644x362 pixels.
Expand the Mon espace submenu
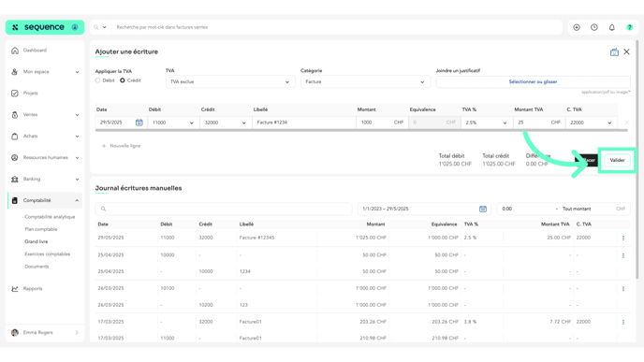(77, 72)
